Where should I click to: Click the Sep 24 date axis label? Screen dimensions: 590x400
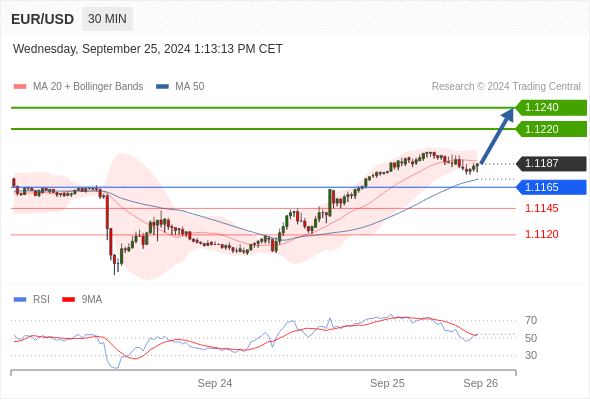(x=215, y=383)
